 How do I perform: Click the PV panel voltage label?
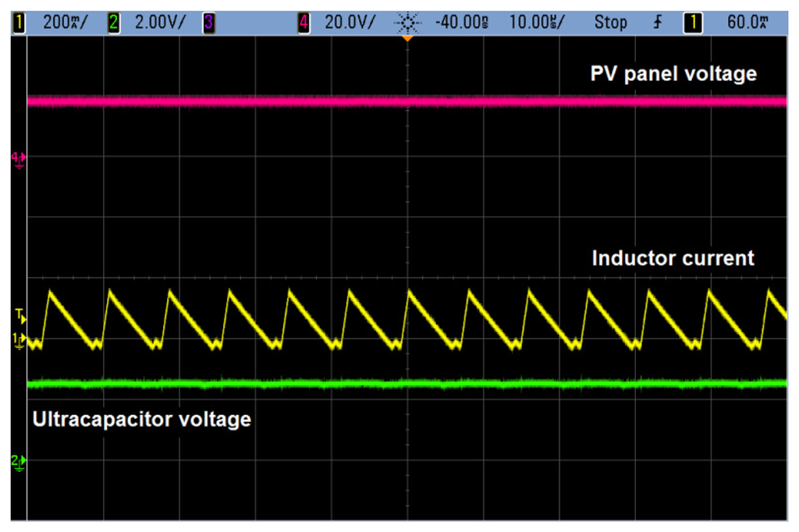click(x=673, y=74)
